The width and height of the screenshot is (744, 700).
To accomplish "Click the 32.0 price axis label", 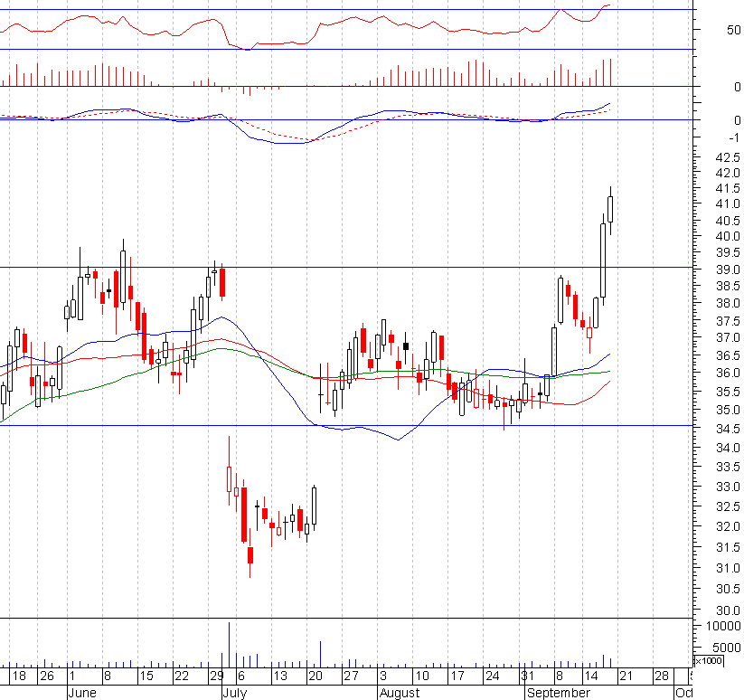I will (x=728, y=526).
